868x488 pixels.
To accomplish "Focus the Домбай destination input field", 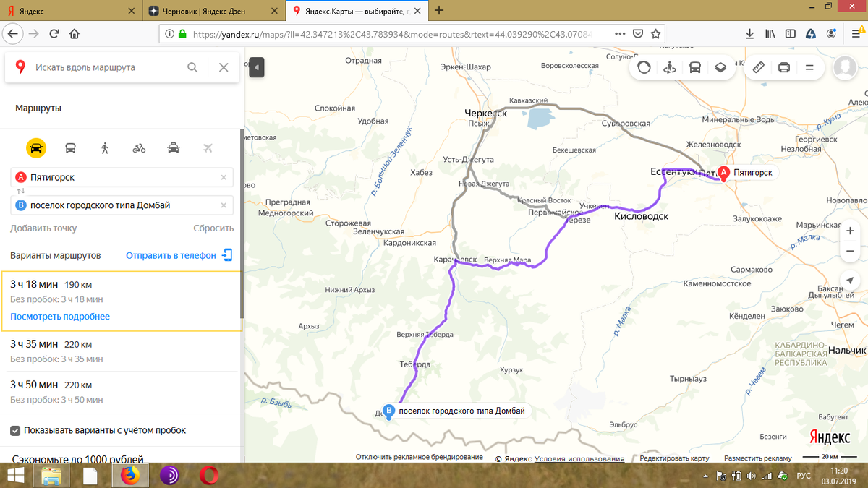I will [122, 205].
